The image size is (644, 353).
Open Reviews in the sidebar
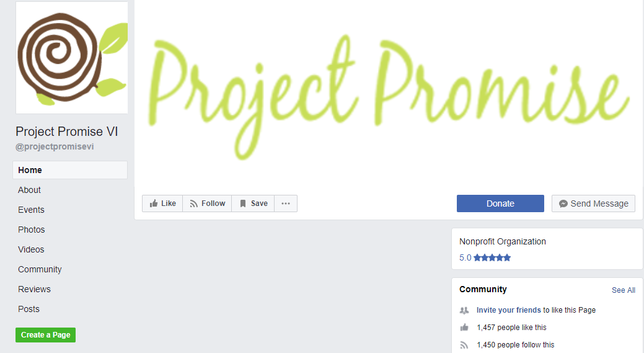point(34,289)
